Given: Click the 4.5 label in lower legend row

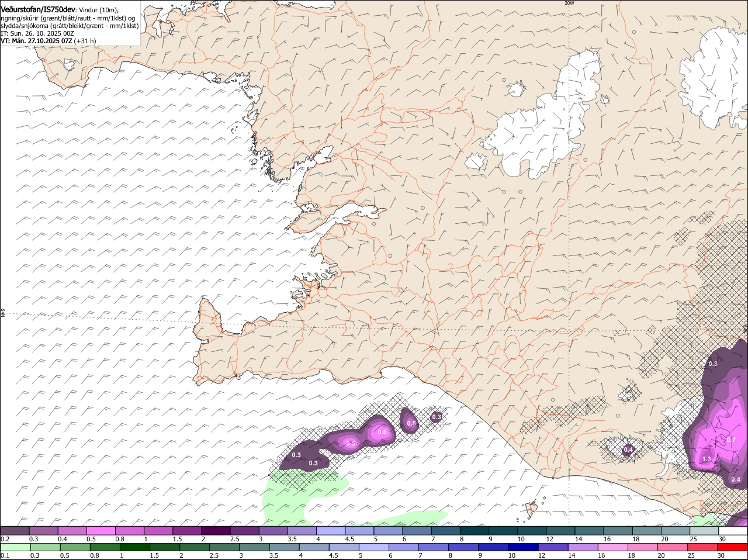Looking at the screenshot, I should click(x=333, y=556).
